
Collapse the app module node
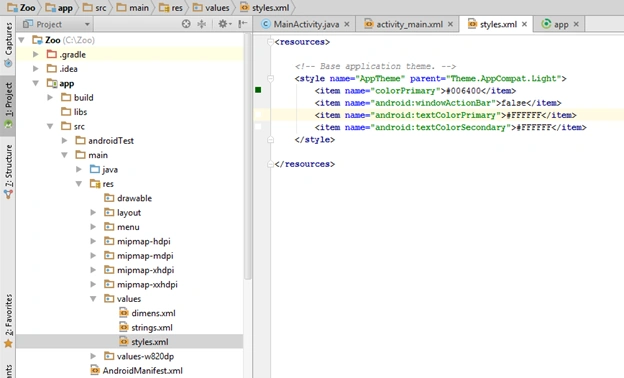[x=36, y=83]
